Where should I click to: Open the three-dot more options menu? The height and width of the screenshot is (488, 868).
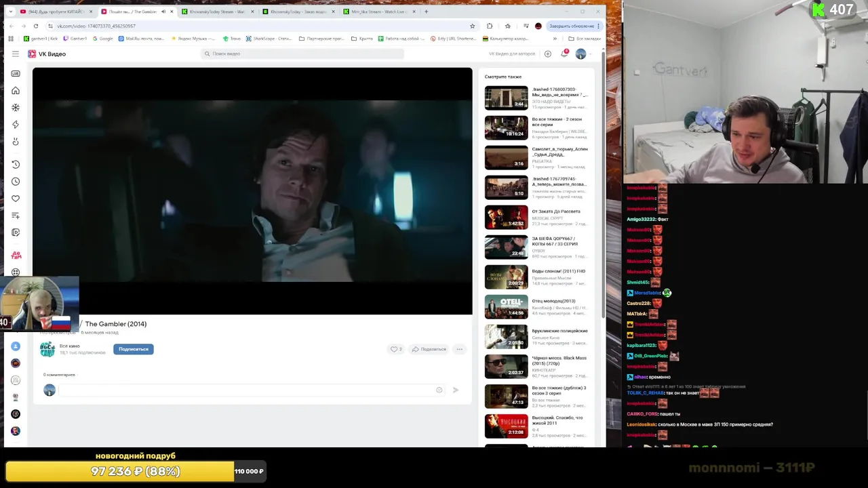[x=459, y=349]
